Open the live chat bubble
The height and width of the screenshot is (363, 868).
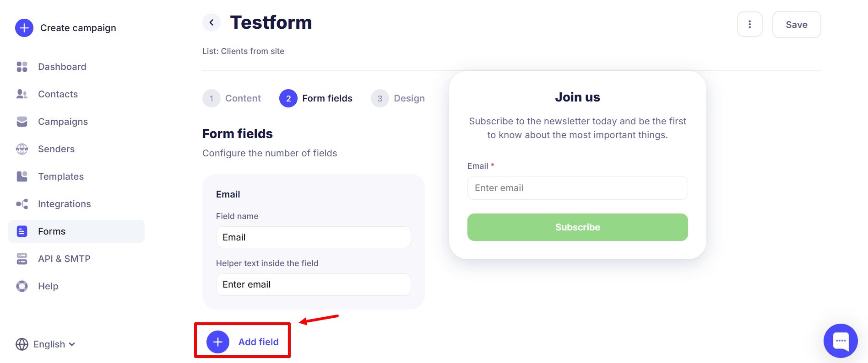coord(841,341)
